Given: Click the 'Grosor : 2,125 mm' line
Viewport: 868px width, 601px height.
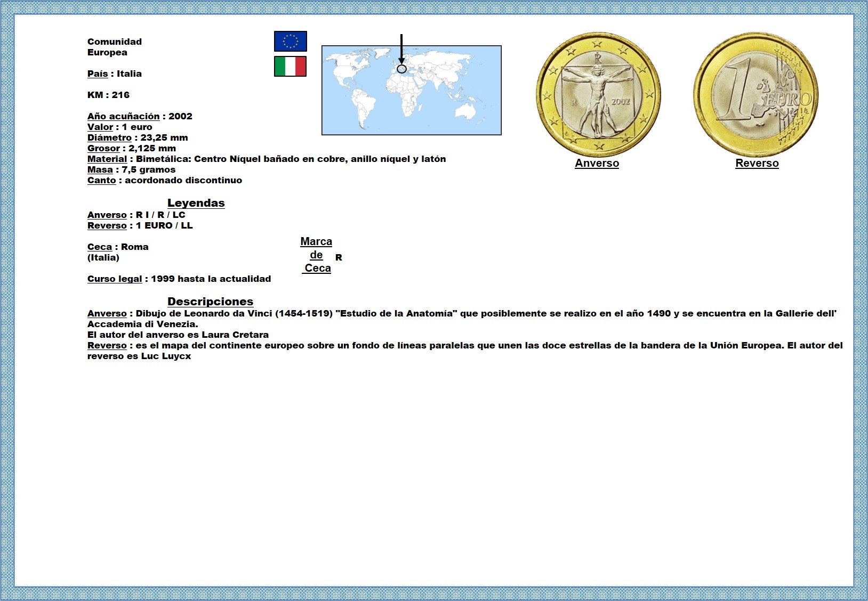Looking at the screenshot, I should point(132,148).
